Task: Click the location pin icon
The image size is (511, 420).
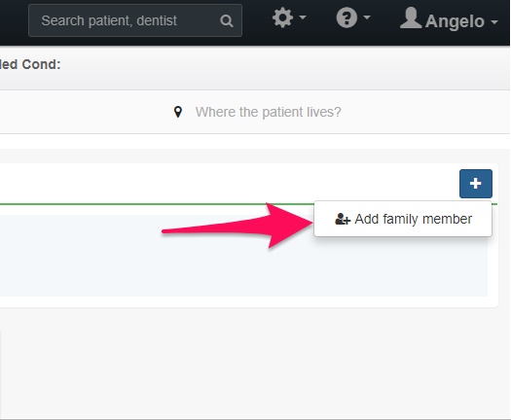Action: point(178,112)
